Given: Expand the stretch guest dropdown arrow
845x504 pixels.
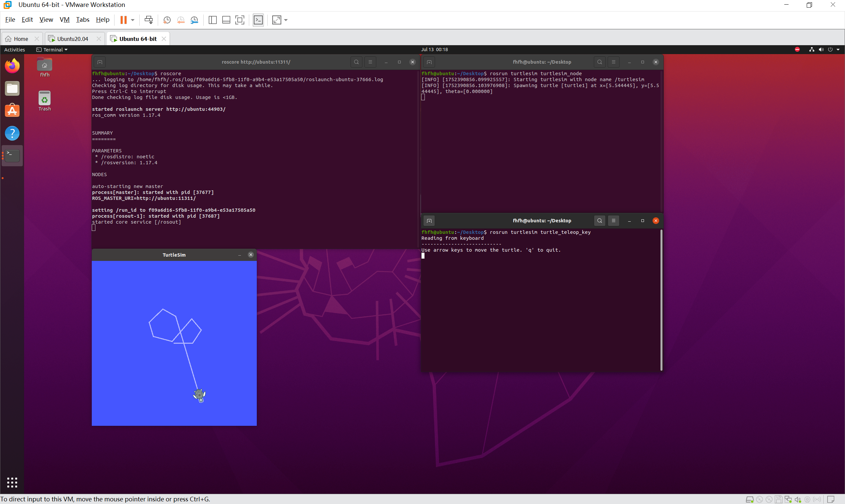Looking at the screenshot, I should click(x=286, y=20).
